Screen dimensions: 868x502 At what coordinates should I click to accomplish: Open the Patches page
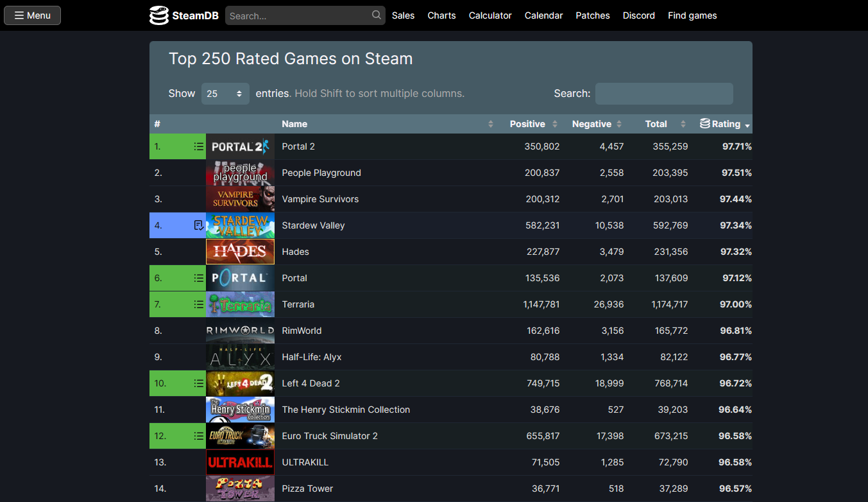point(593,15)
